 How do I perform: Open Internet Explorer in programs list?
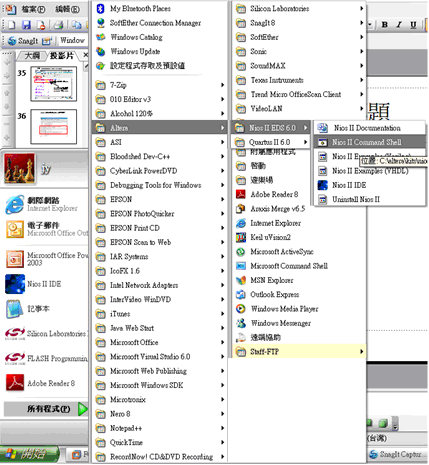[298, 223]
